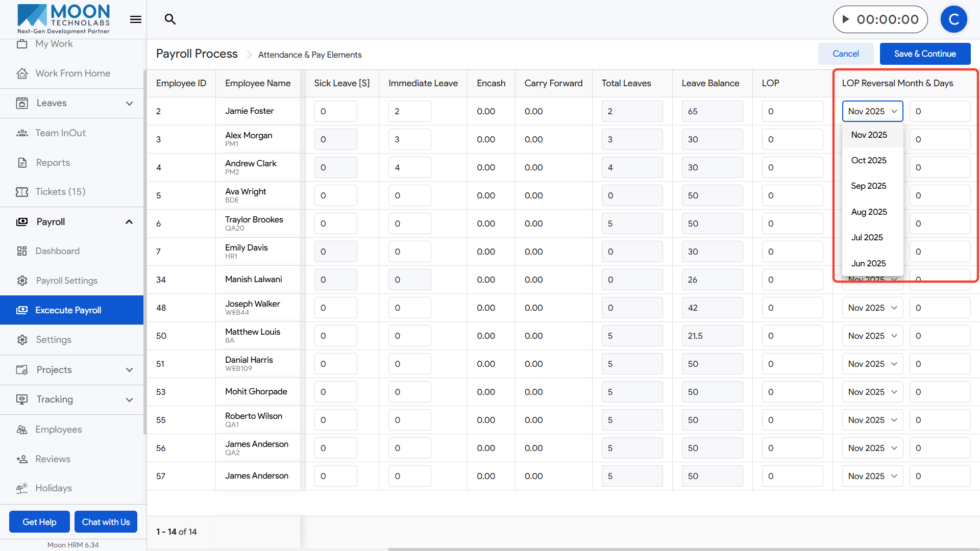Choose Aug 2025 in the dropdown list
Viewport: 980px width, 551px height.
(x=869, y=212)
